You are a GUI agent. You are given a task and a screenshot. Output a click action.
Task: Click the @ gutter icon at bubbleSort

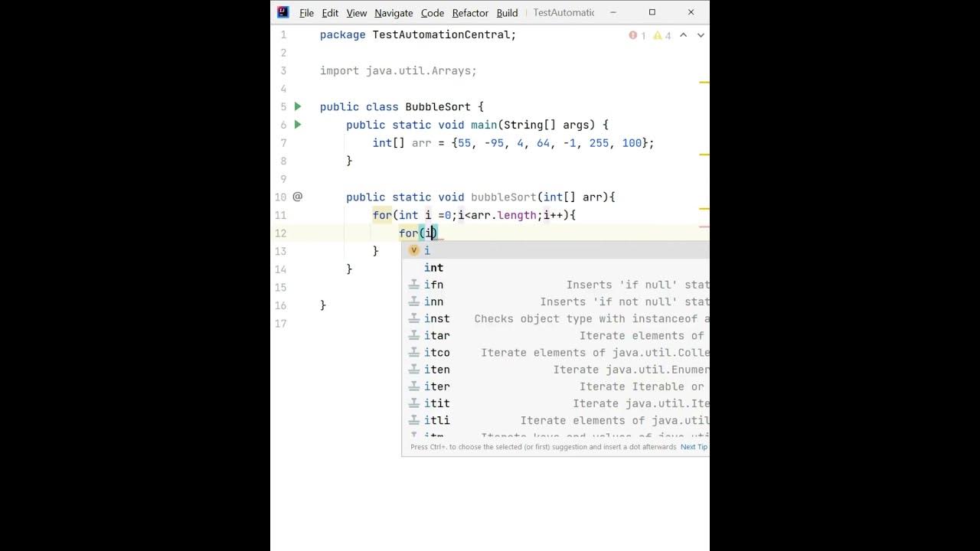coord(298,197)
